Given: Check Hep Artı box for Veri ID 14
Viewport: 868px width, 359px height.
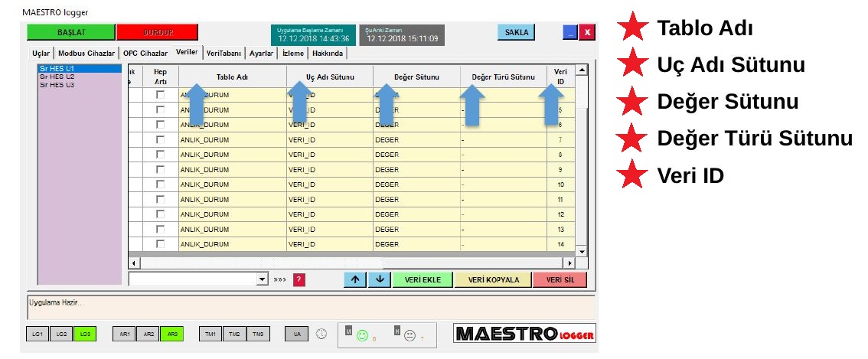Looking at the screenshot, I should pyautogui.click(x=161, y=243).
